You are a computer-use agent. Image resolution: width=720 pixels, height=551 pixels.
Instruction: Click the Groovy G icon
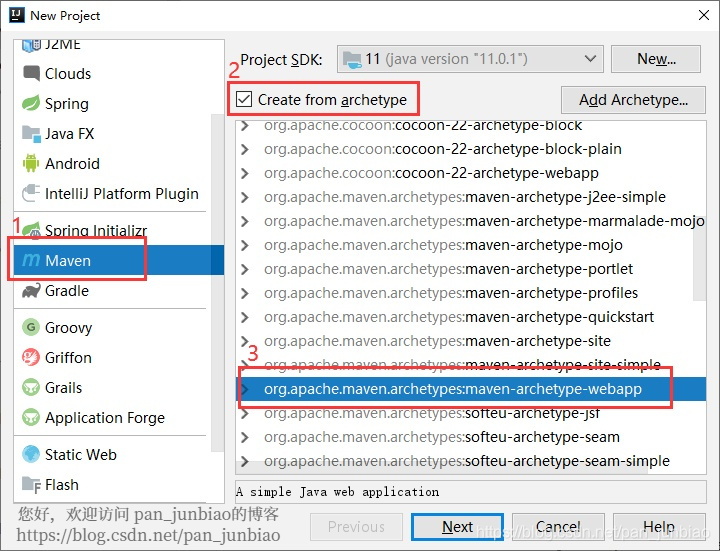click(x=31, y=327)
